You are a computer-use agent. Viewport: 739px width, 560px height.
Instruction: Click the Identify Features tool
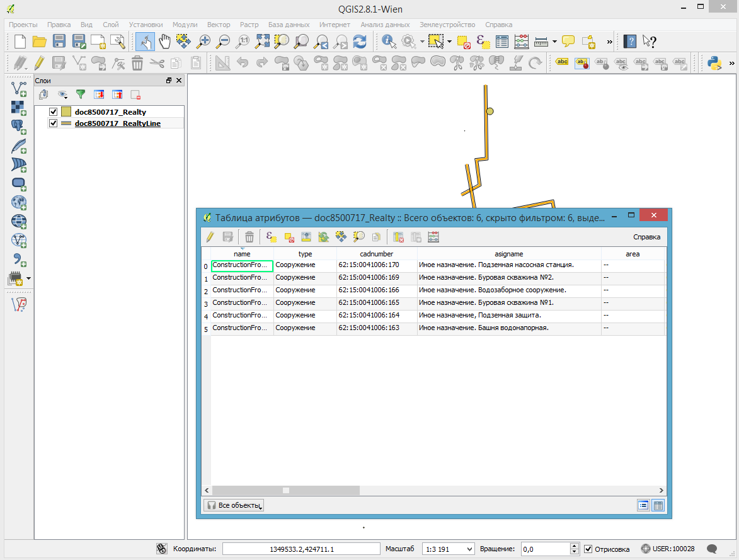pos(389,42)
